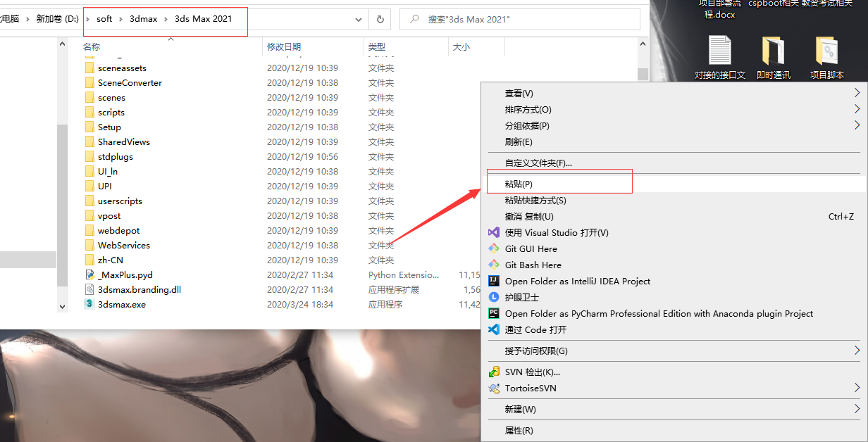Click the SVN 检出 icon
This screenshot has height=442, width=868.
(494, 372)
